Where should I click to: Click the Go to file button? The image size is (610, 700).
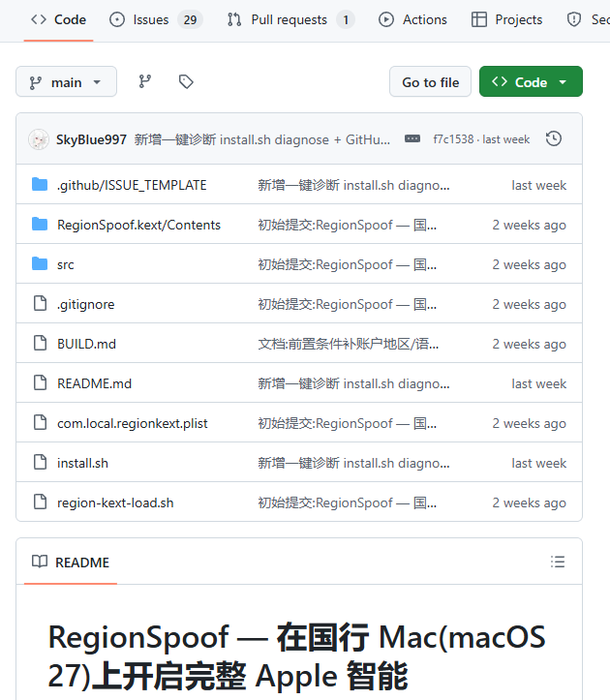[431, 81]
